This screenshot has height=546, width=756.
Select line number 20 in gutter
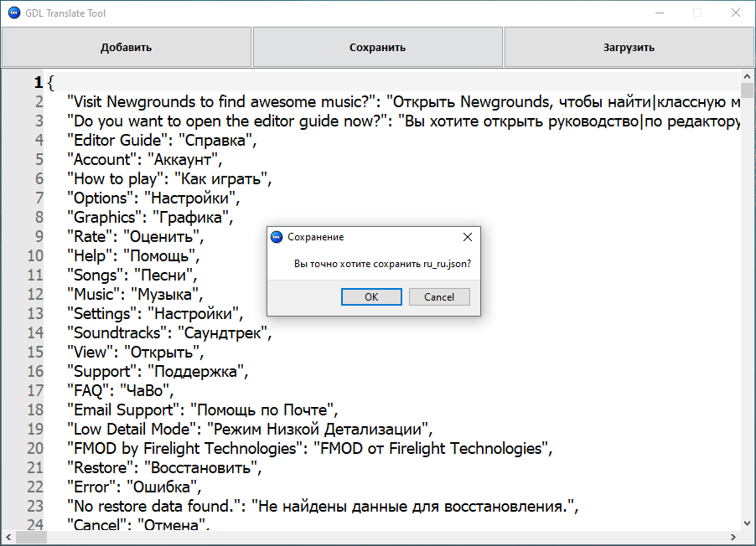pyautogui.click(x=34, y=449)
